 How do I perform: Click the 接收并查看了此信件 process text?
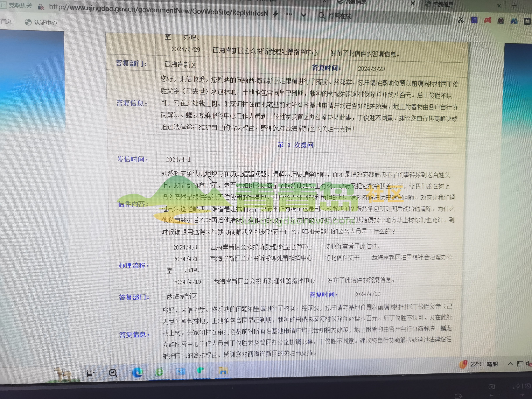353,246
